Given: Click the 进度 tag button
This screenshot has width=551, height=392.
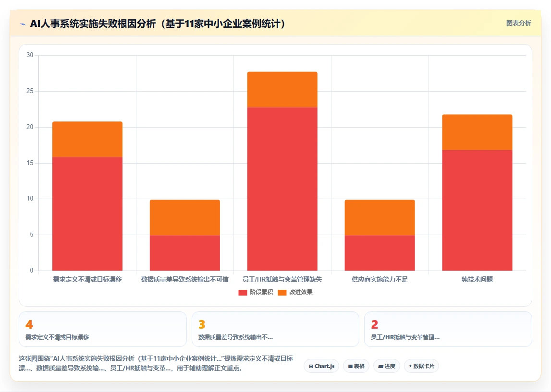Looking at the screenshot, I should point(387,366).
